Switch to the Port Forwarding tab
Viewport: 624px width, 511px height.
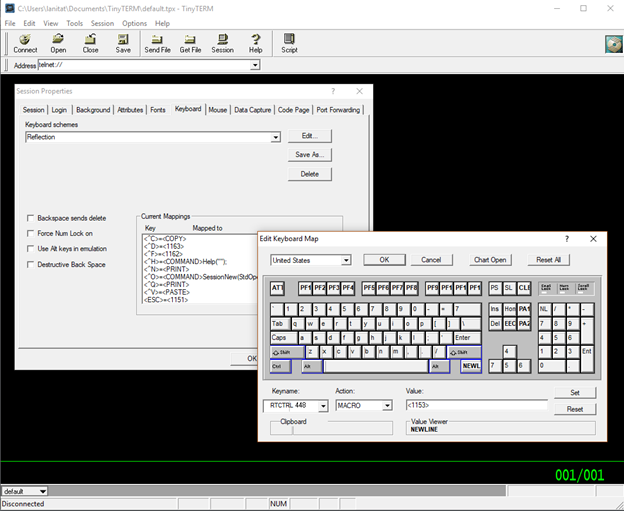pyautogui.click(x=338, y=110)
